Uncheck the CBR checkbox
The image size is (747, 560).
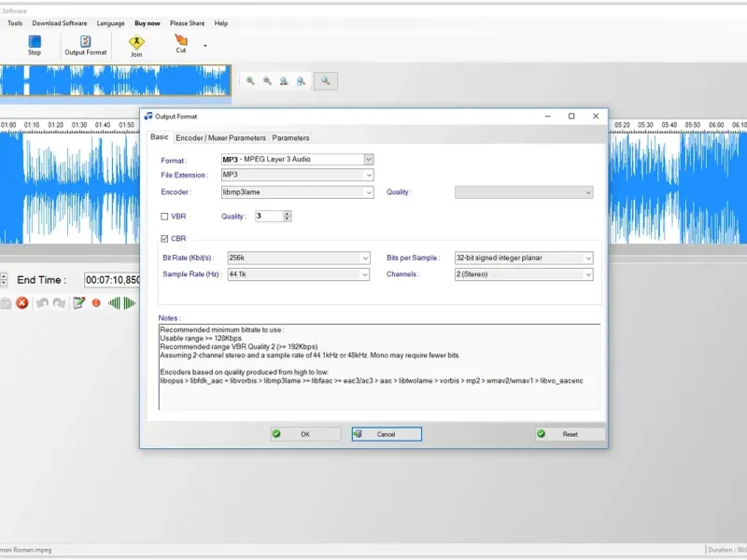(165, 239)
